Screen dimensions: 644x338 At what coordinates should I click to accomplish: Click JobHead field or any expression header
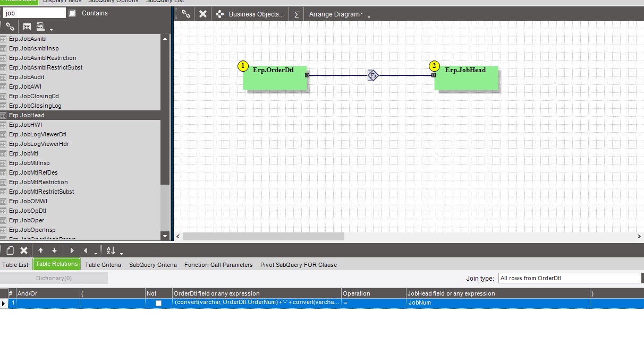click(x=498, y=293)
